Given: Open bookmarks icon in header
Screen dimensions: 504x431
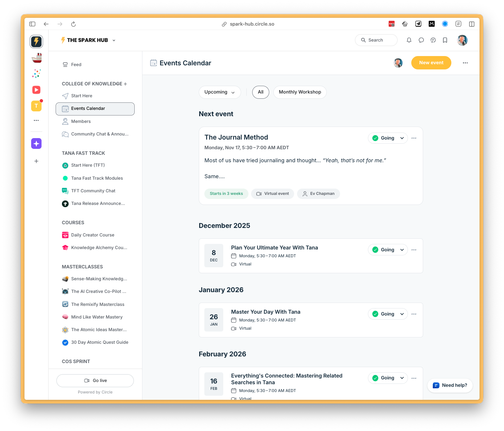Looking at the screenshot, I should pos(445,40).
